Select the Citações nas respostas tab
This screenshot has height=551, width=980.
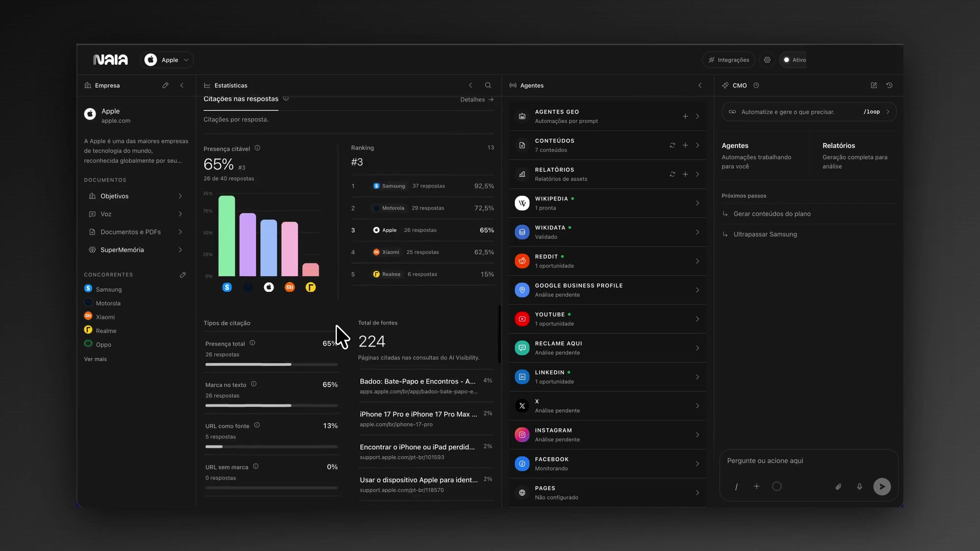(241, 99)
